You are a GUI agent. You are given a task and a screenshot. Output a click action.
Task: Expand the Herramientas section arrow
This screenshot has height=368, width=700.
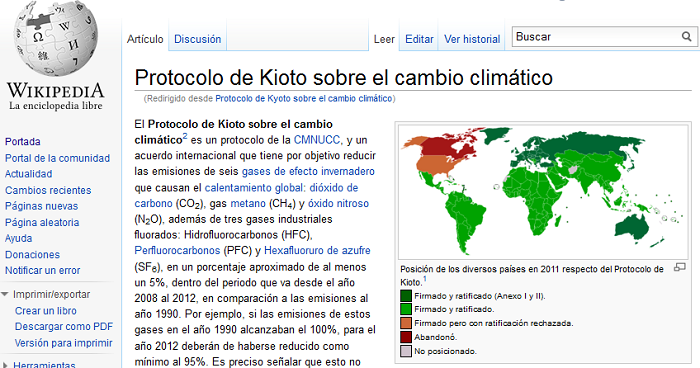pyautogui.click(x=5, y=365)
